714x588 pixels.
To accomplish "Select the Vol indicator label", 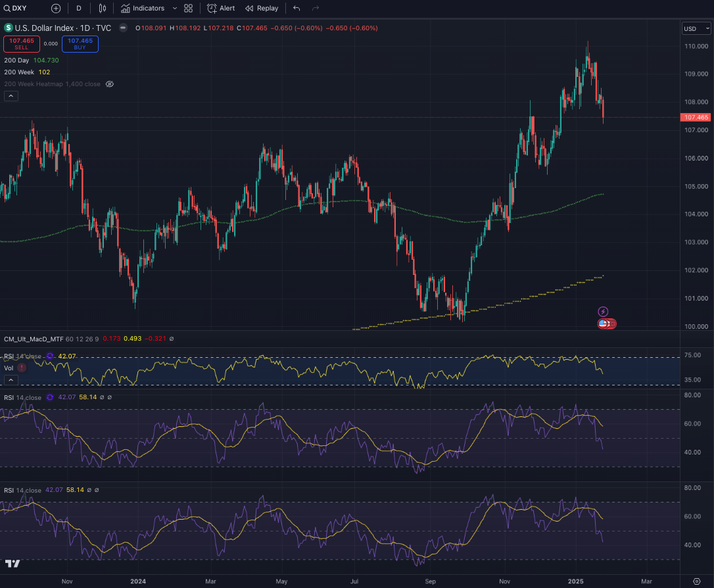I will tap(9, 368).
